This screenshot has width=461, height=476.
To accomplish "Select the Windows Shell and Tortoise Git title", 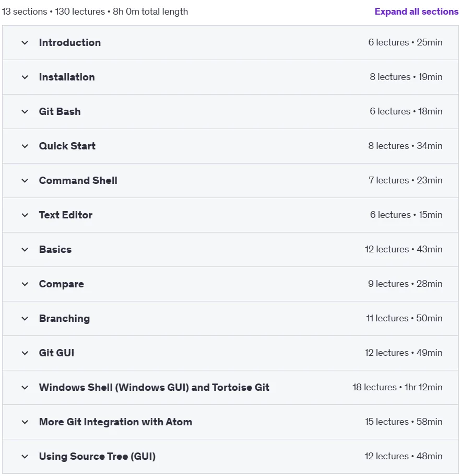I will click(154, 387).
